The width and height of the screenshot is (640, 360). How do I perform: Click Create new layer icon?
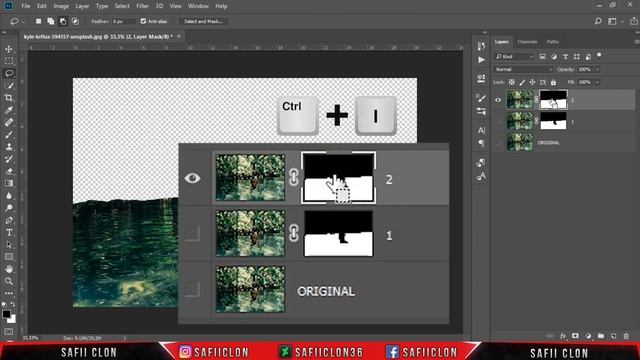(613, 336)
